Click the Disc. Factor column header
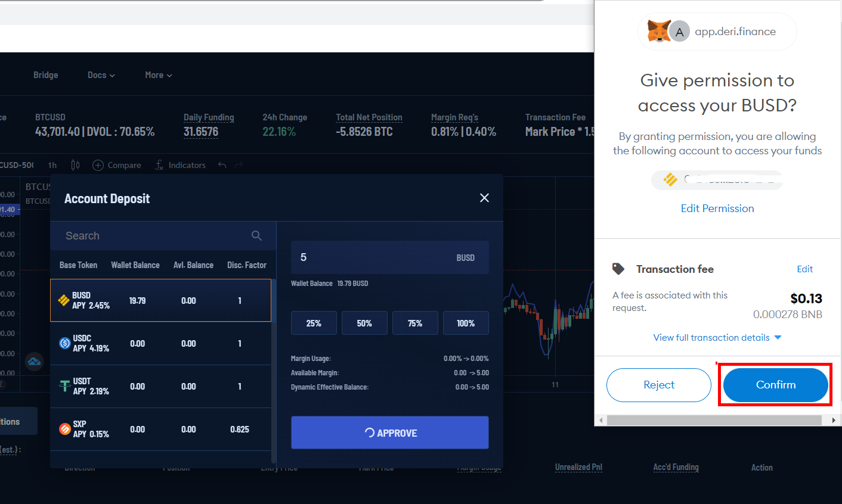The image size is (842, 504). point(247,265)
